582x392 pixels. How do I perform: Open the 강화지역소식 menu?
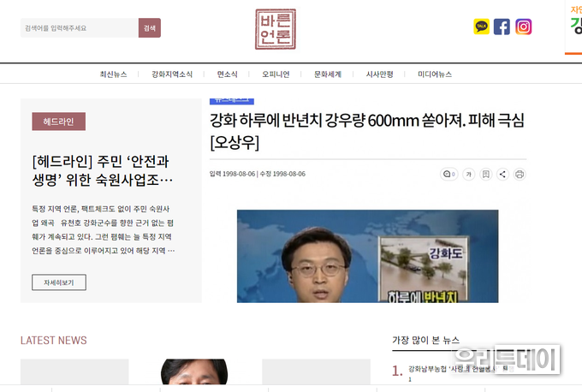click(x=172, y=74)
